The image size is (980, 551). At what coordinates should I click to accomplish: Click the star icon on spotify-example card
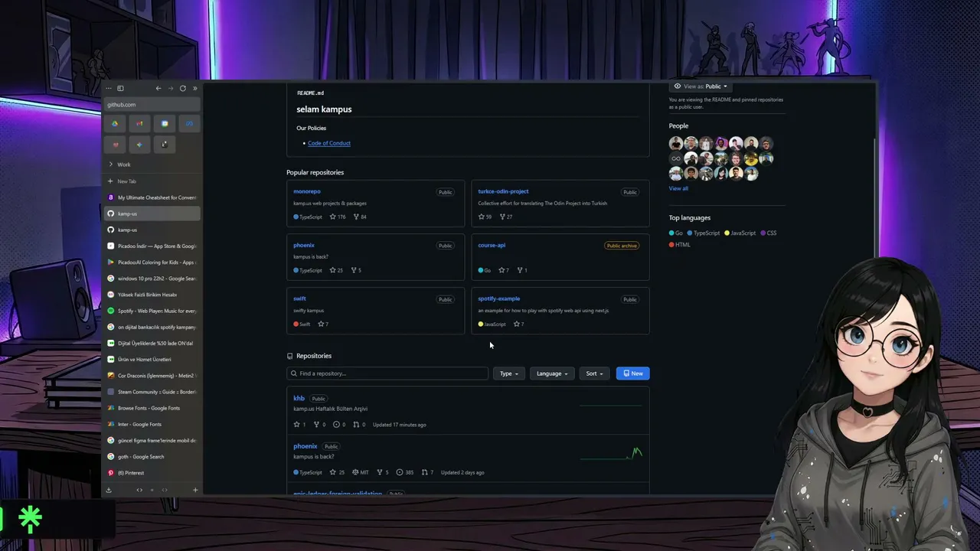click(x=517, y=324)
